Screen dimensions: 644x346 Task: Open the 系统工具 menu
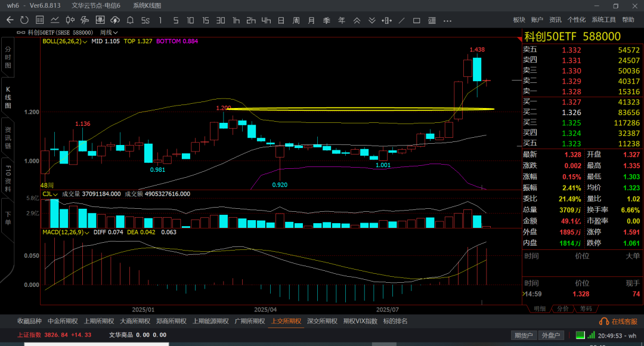pos(603,20)
